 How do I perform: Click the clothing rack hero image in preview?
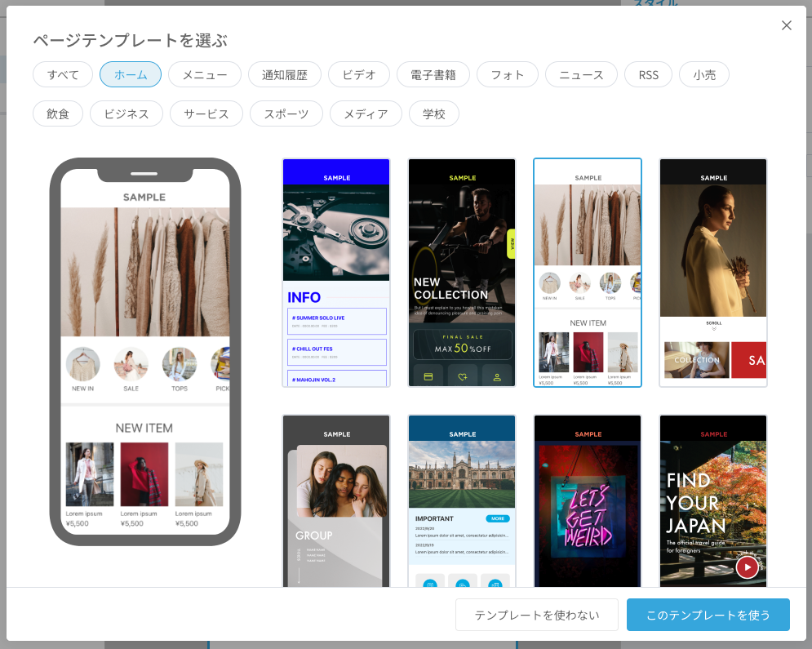(x=145, y=272)
